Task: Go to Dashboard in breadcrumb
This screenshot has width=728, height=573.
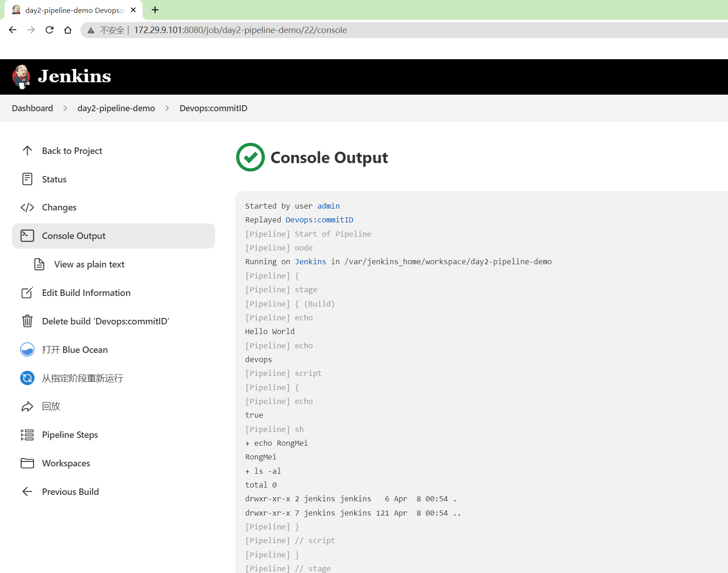Action: [32, 108]
